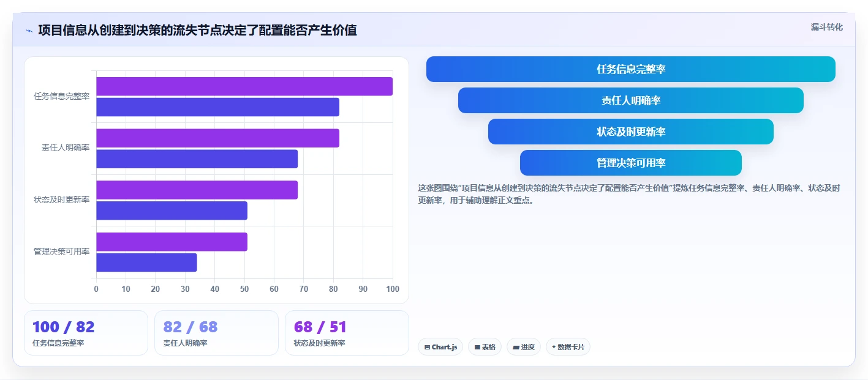868x380 pixels.
Task: Open the 68 / 51 stat card
Action: (x=347, y=333)
